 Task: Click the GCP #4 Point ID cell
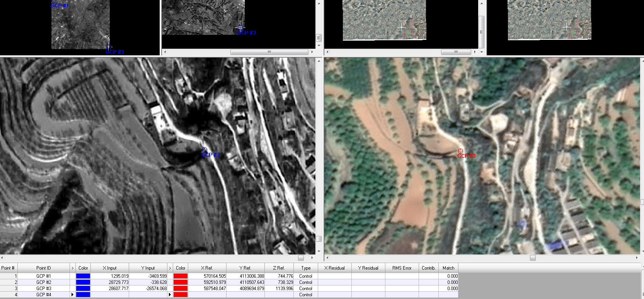click(x=44, y=295)
